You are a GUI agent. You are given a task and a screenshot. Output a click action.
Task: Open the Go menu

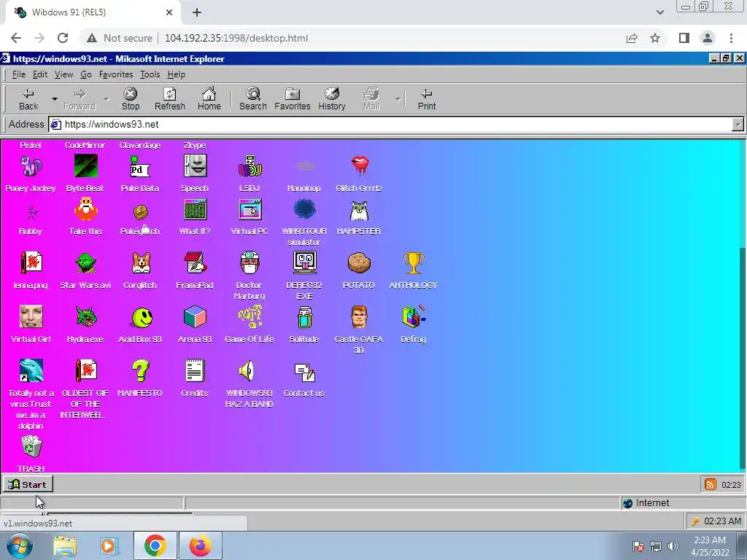[86, 74]
